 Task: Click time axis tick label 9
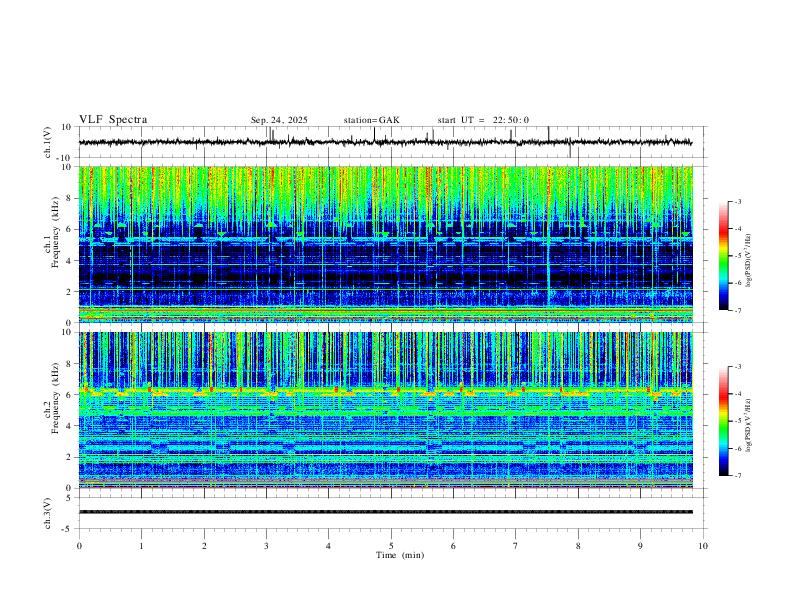pos(640,546)
